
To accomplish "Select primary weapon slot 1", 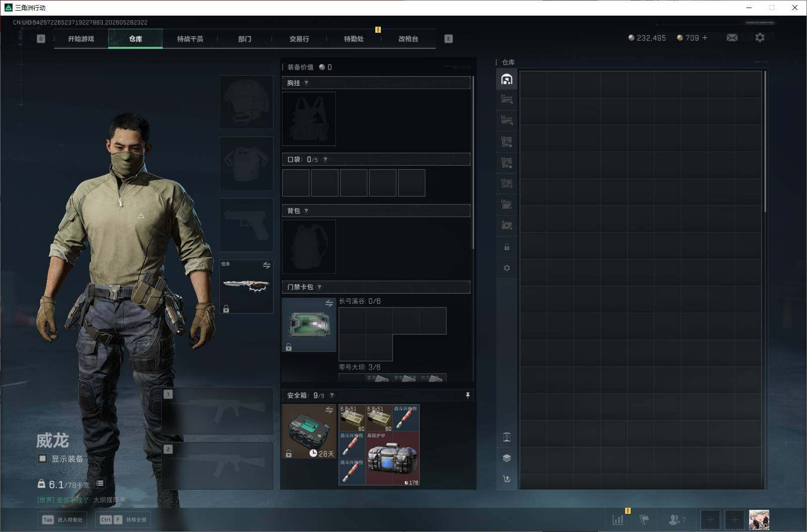I will point(218,411).
